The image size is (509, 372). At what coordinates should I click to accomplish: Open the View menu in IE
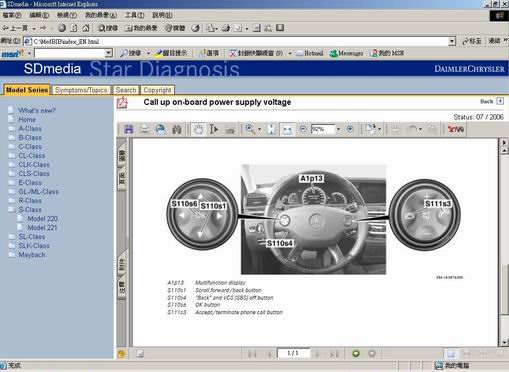(x=67, y=15)
